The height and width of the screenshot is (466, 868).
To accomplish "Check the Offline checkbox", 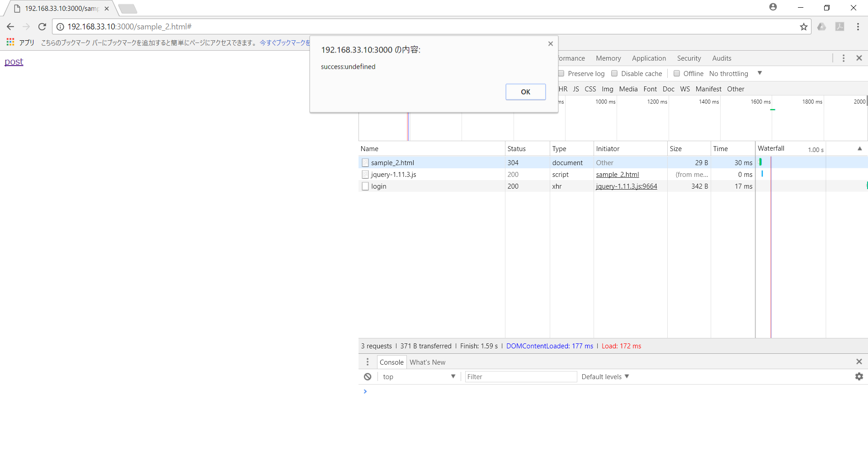I will click(x=677, y=74).
